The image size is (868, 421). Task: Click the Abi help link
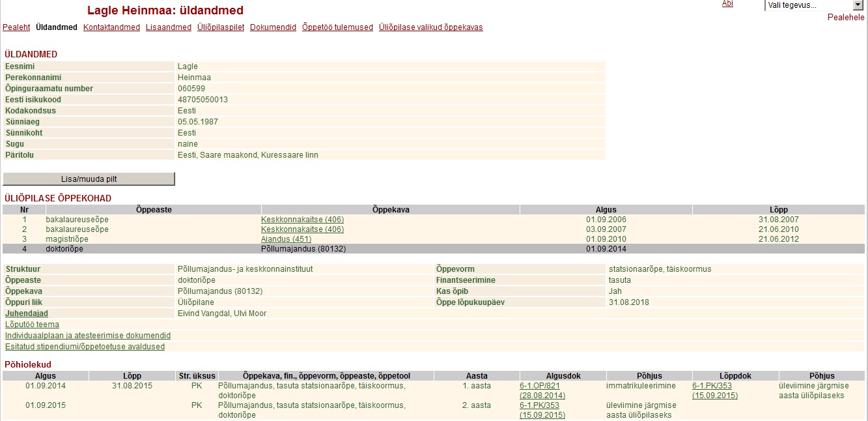point(727,4)
